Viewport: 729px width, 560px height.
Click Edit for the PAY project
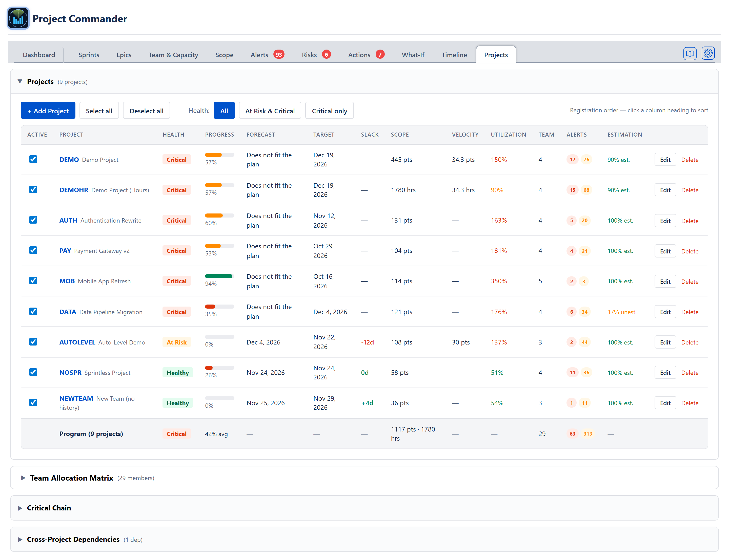point(665,251)
